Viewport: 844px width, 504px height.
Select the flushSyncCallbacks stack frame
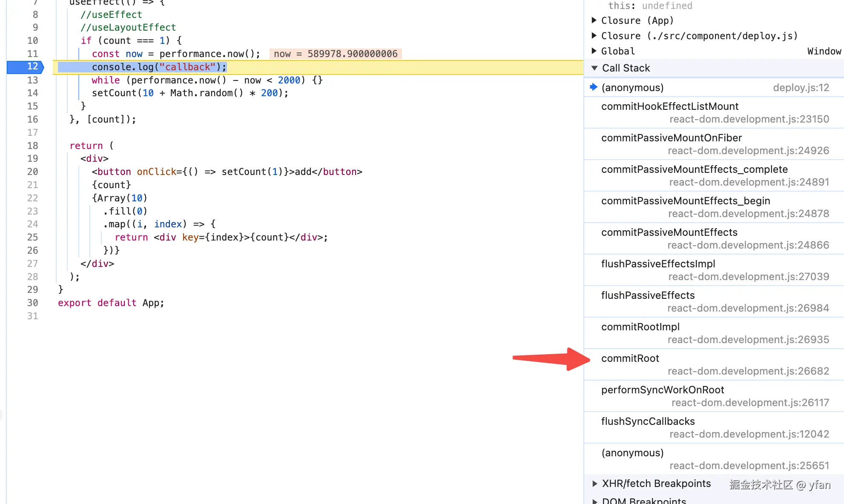[x=648, y=421]
